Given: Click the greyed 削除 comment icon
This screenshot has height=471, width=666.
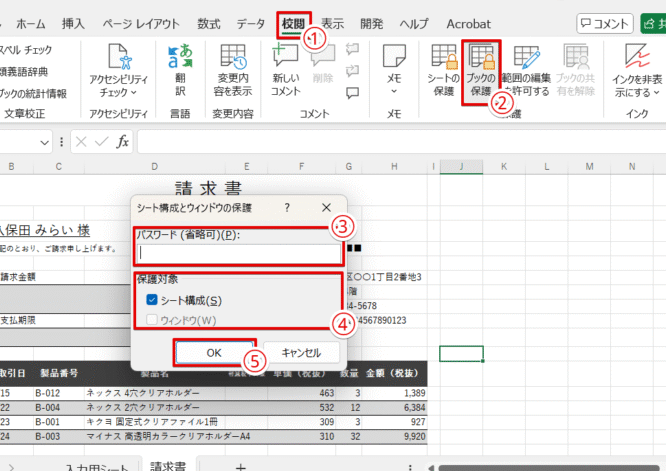Looking at the screenshot, I should 323,64.
